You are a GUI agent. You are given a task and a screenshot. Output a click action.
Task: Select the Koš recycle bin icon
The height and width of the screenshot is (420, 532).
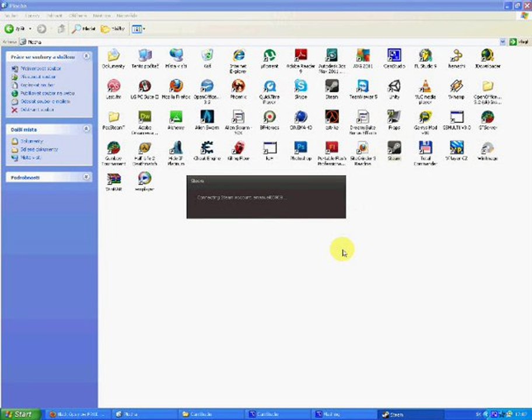click(x=207, y=59)
